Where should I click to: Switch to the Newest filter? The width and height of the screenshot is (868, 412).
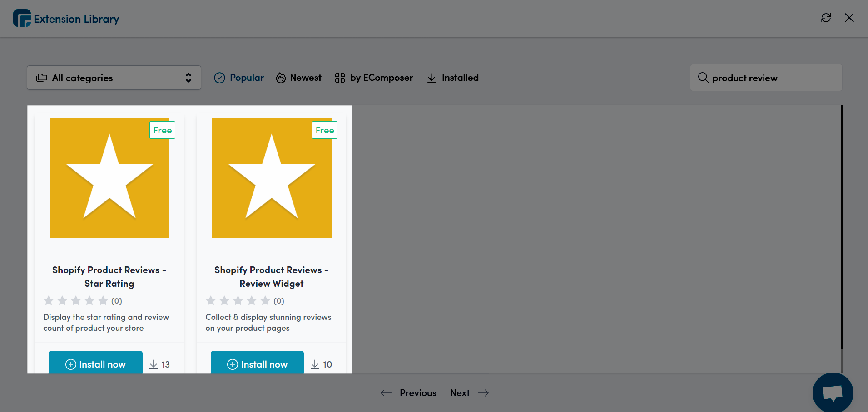coord(299,78)
